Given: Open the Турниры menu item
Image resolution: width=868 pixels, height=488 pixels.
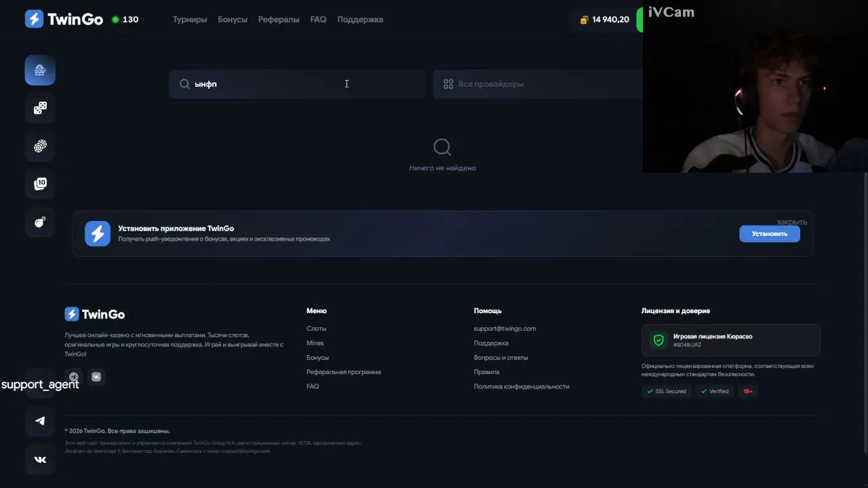Looking at the screenshot, I should (x=190, y=20).
